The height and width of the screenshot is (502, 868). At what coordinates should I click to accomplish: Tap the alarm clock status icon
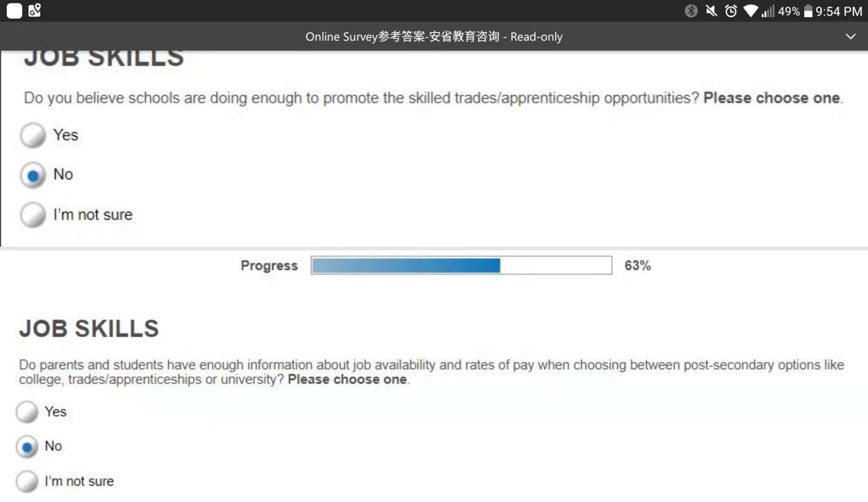[731, 11]
